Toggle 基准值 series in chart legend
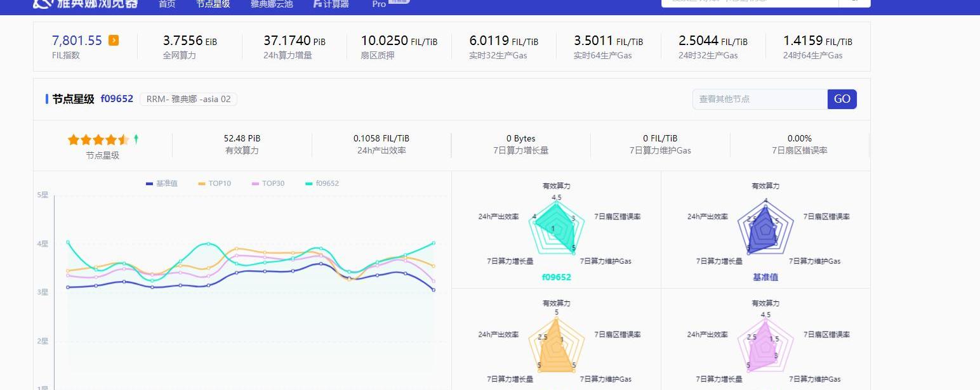Viewport: 980px width, 390px height. 162,183
